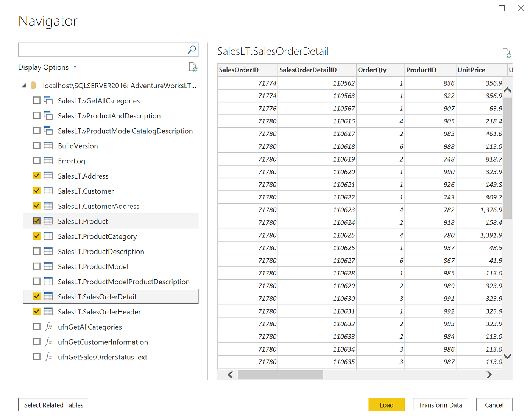The width and height of the screenshot is (530, 420).
Task: Open the Display Options dropdown
Action: (48, 67)
